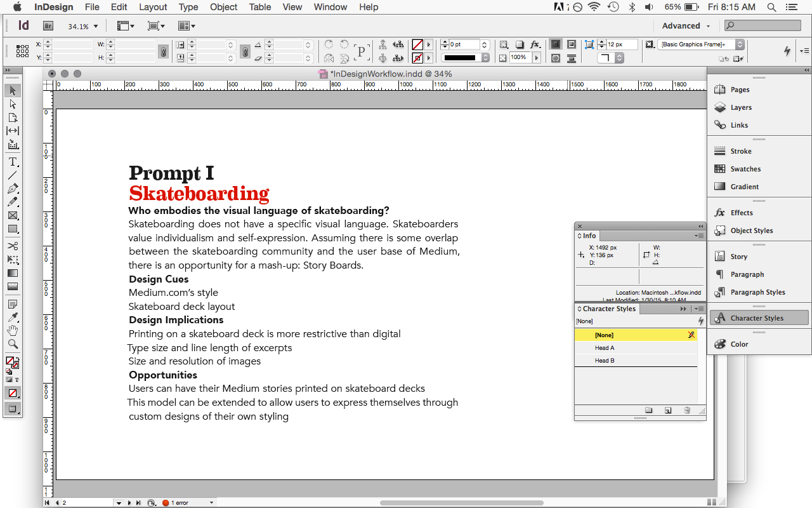Delete a style with the trash button
Viewport: 812px width, 508px height.
click(x=687, y=410)
